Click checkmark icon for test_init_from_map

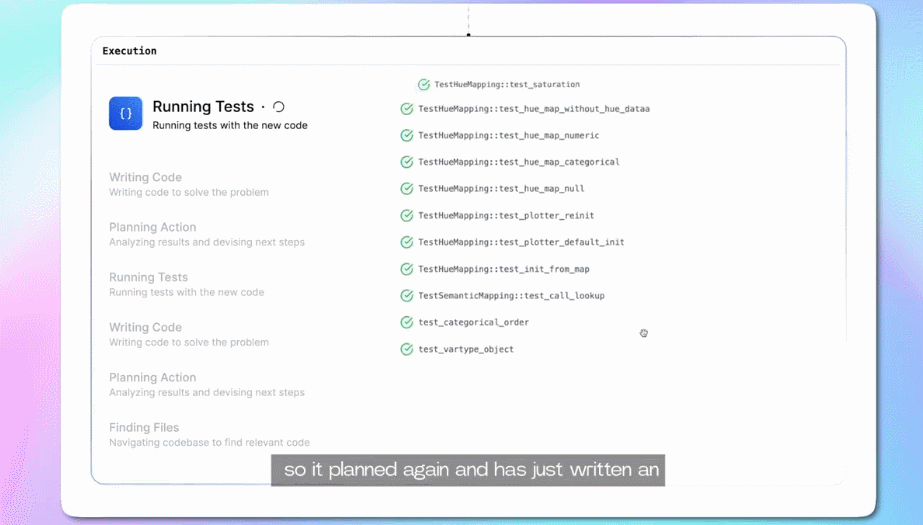(x=407, y=269)
